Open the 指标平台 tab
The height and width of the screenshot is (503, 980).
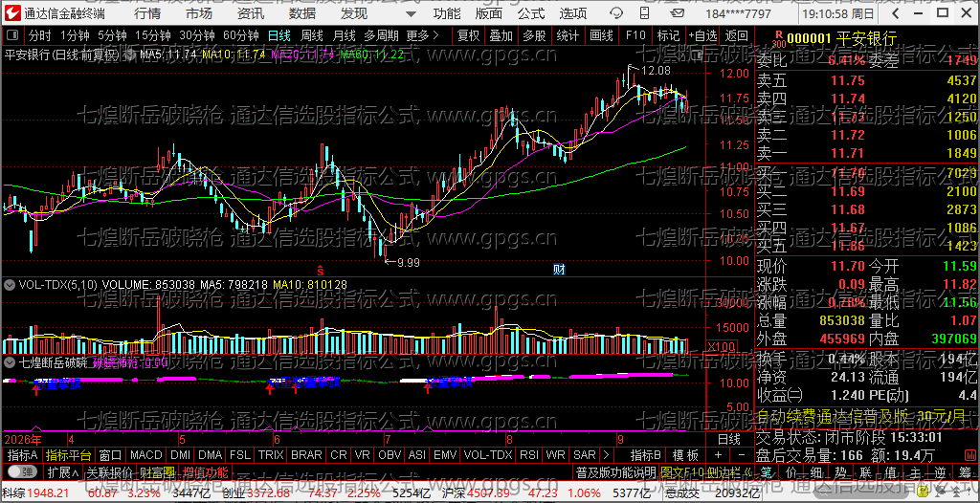(x=69, y=455)
